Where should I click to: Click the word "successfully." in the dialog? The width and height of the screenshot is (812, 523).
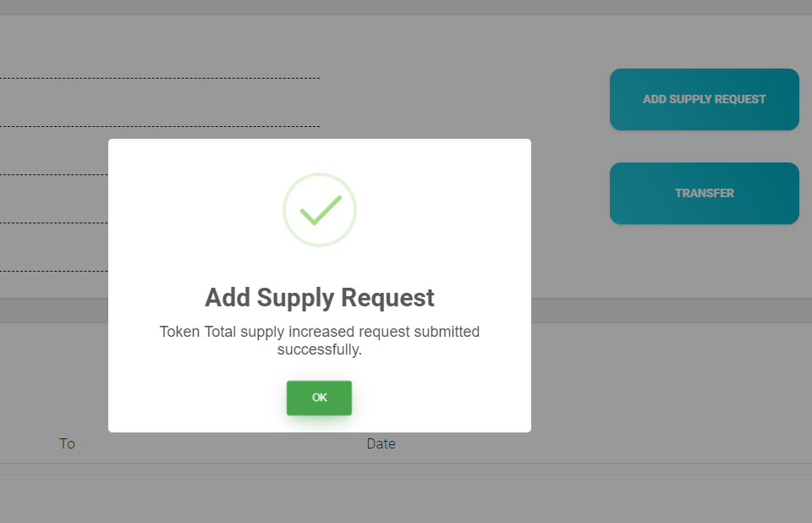(319, 349)
